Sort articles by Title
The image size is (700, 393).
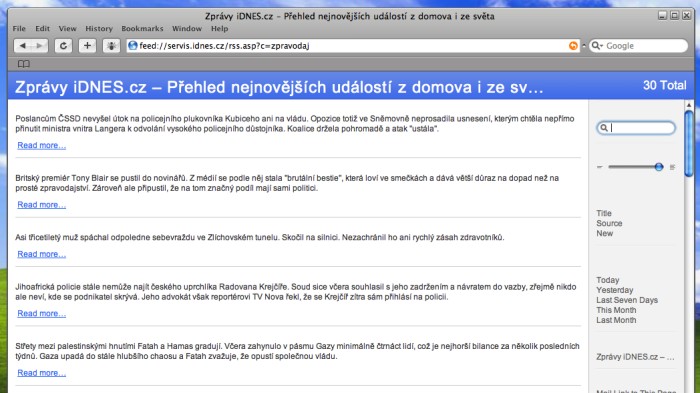click(x=604, y=213)
